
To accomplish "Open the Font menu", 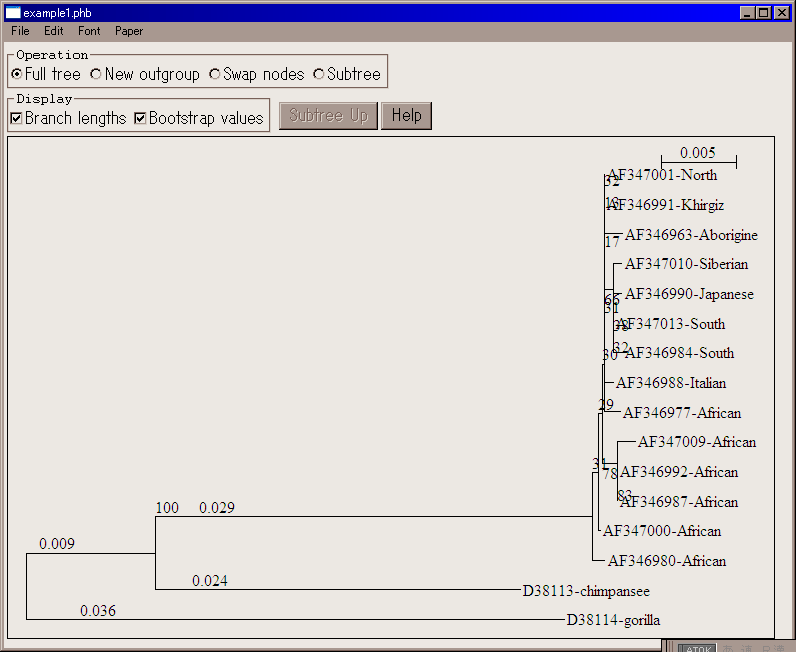I will (89, 31).
